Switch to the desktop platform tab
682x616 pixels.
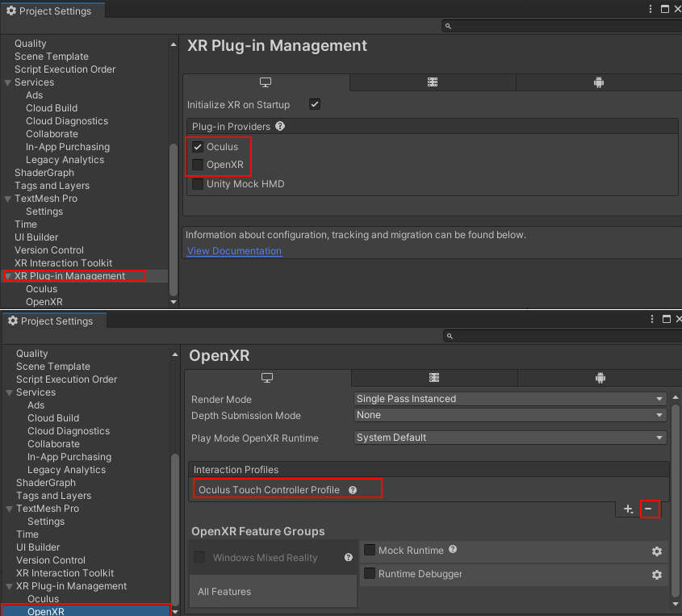[267, 82]
